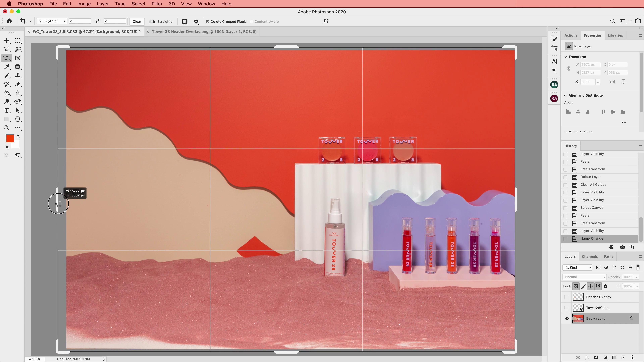Open the blend mode Normal dropdown
Viewport: 644px width, 362px height.
[x=584, y=277]
